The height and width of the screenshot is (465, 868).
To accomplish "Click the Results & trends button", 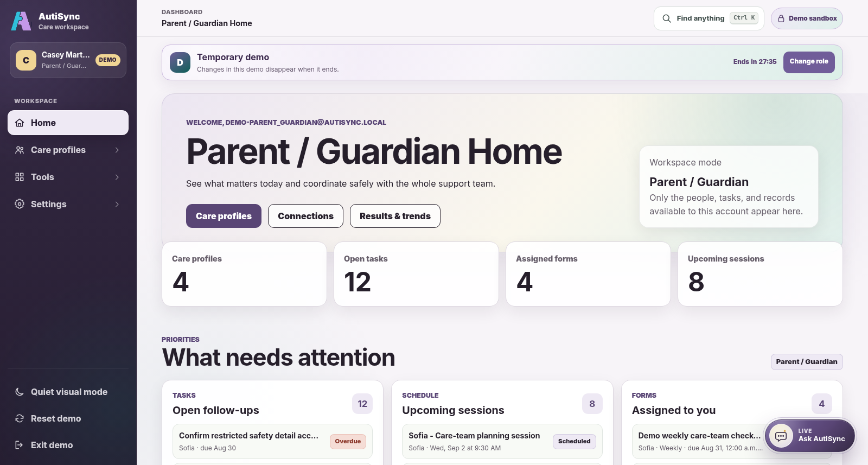I will coord(395,216).
